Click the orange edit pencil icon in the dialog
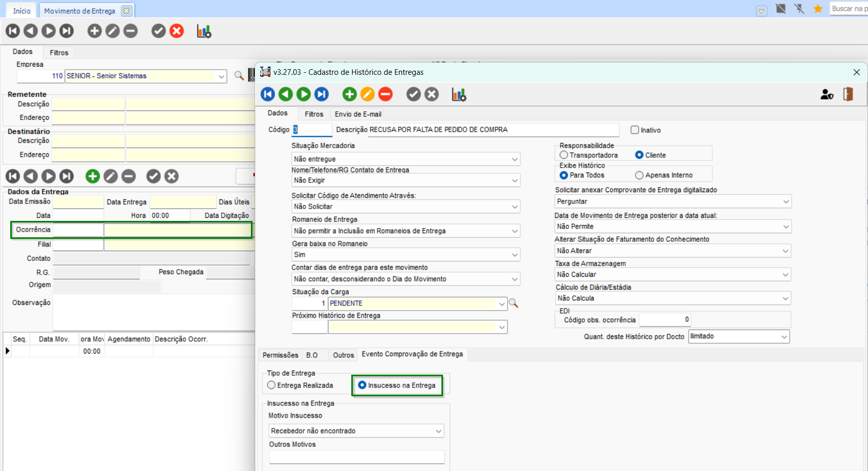Image resolution: width=868 pixels, height=471 pixels. [368, 94]
